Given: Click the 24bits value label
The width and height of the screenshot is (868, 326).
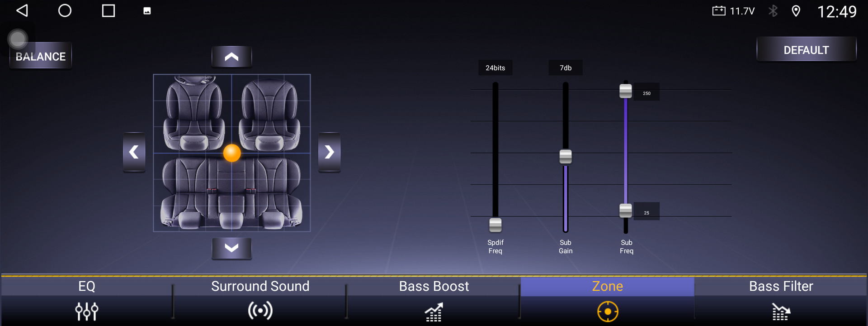Looking at the screenshot, I should (x=495, y=68).
